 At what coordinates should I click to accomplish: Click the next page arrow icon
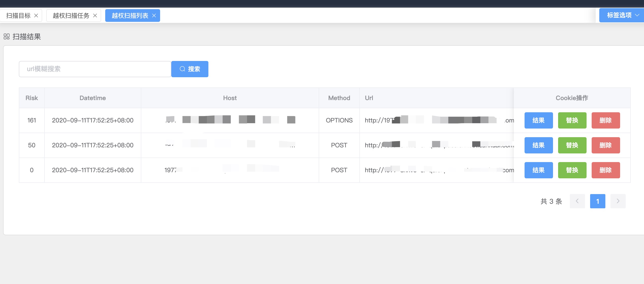pyautogui.click(x=618, y=201)
